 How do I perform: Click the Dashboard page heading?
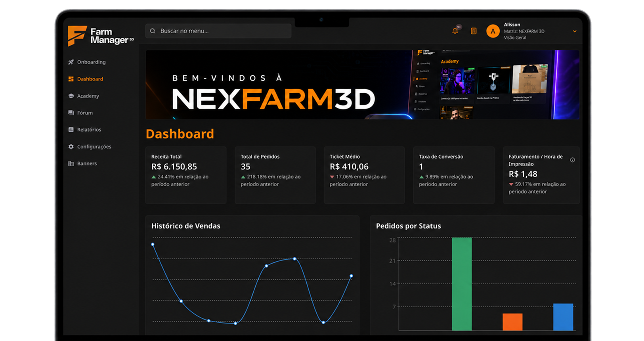coord(180,134)
